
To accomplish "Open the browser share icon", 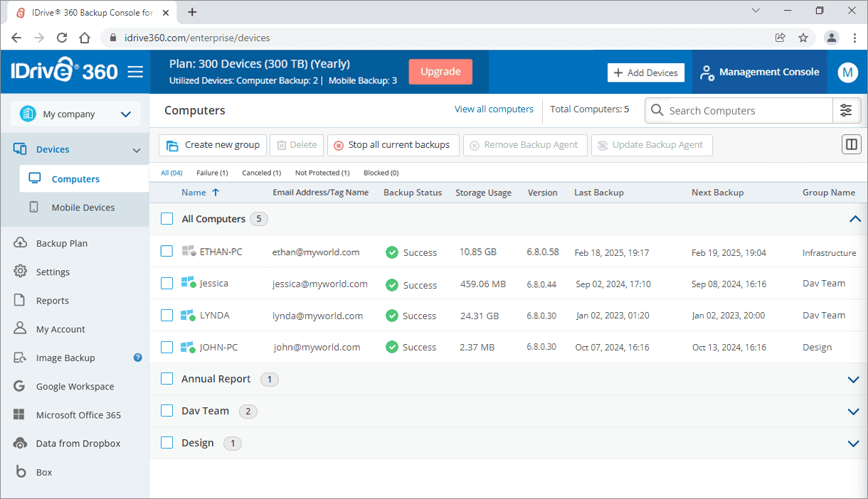I will 780,38.
